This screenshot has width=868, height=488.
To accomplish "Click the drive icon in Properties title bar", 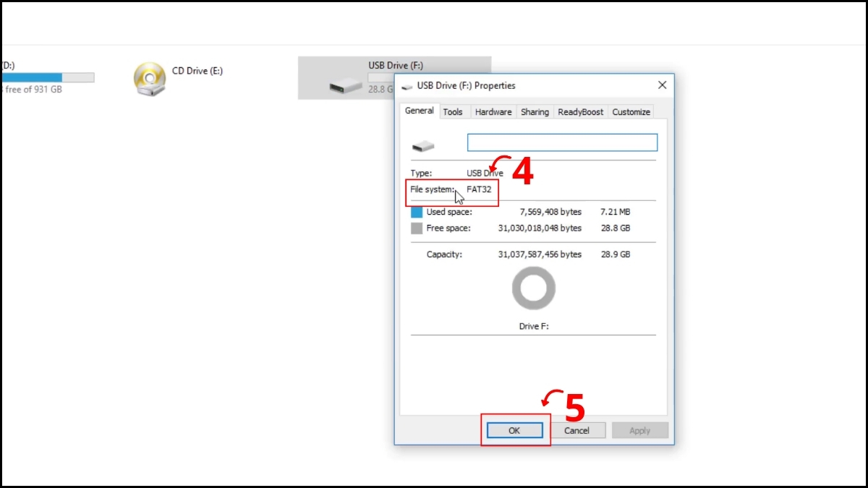I will pyautogui.click(x=407, y=86).
